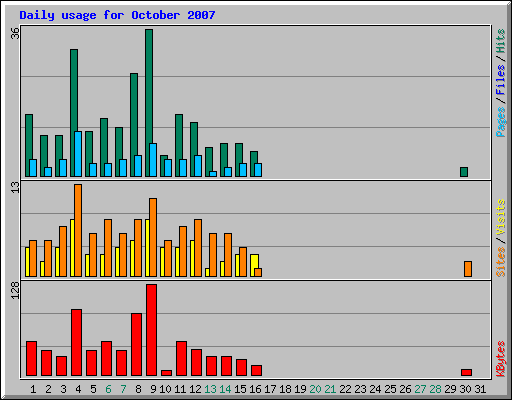The width and height of the screenshot is (512, 400).
Task: Click day label '16' on the x-axis
Action: (255, 389)
